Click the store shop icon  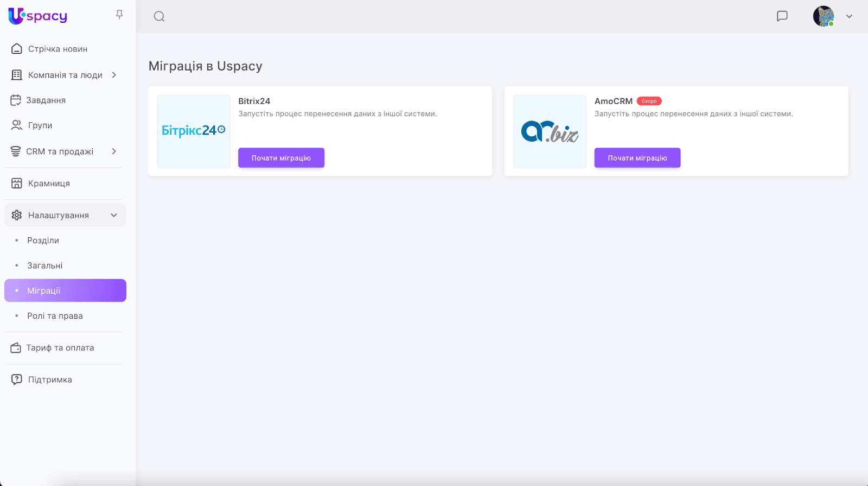click(17, 184)
